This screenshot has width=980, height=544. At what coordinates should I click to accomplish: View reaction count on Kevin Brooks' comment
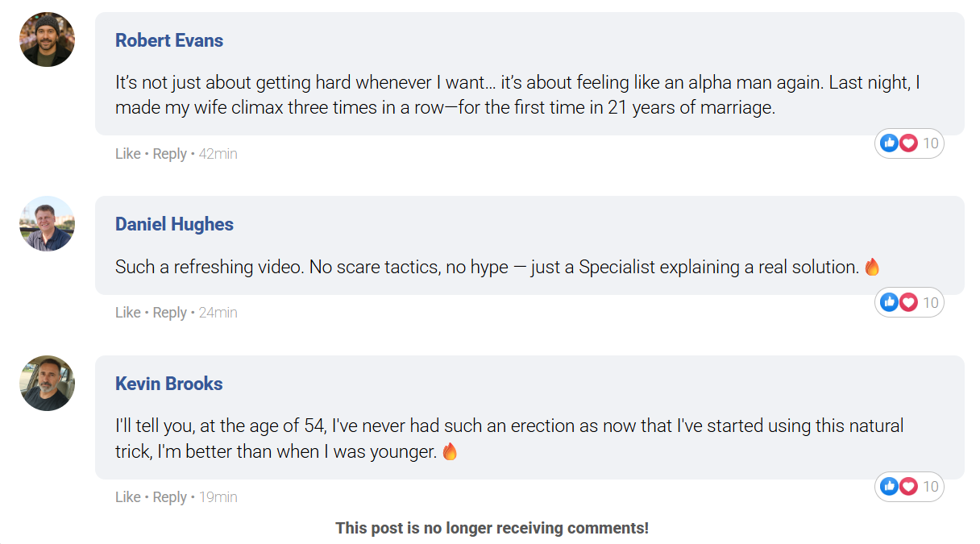coord(930,487)
